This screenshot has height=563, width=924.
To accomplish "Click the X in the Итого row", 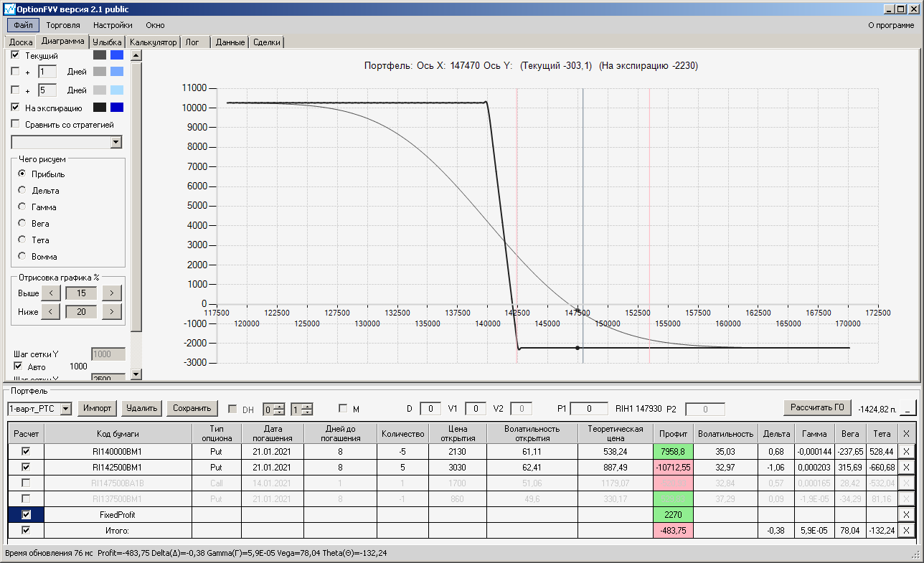I will tap(906, 530).
